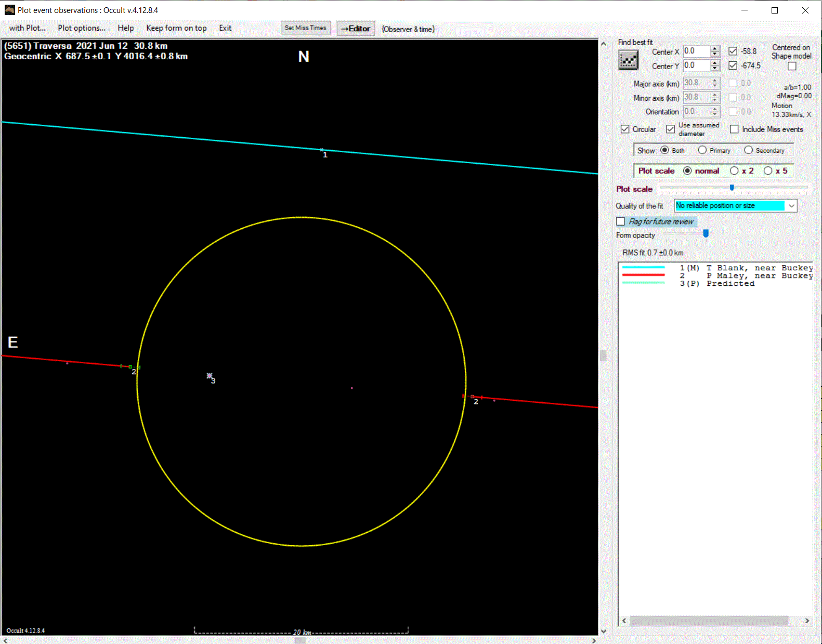Click the Center Y spinner arrows
The image size is (822, 644).
click(715, 65)
